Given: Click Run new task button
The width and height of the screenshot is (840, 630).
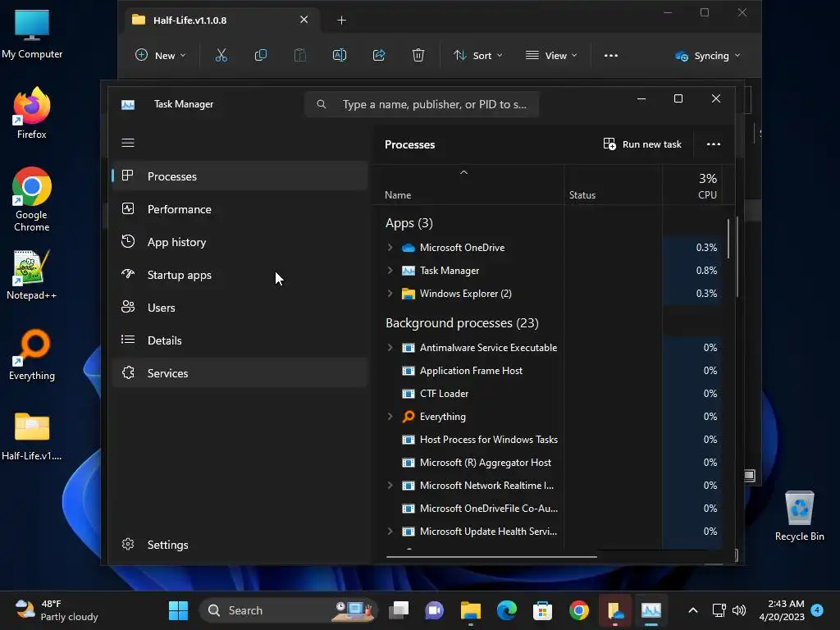Looking at the screenshot, I should [x=642, y=144].
